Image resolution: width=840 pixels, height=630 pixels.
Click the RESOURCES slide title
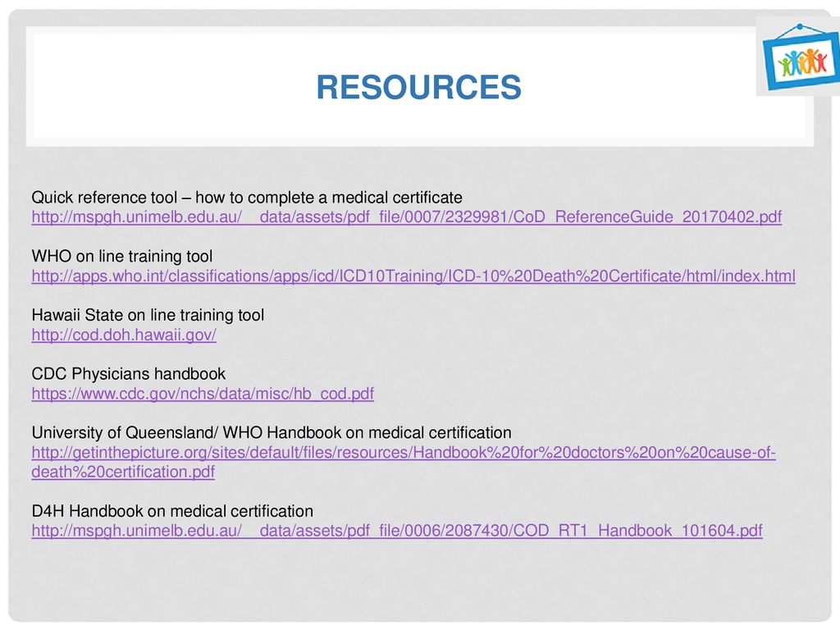point(418,87)
